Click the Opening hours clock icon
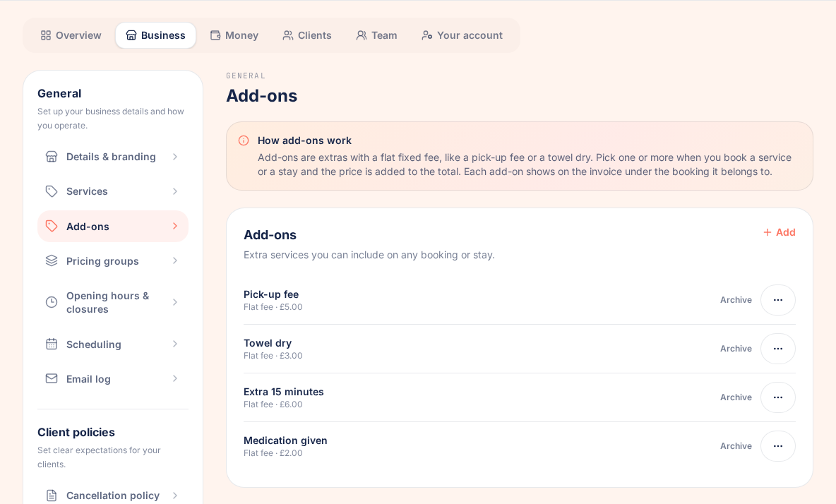 [x=51, y=302]
